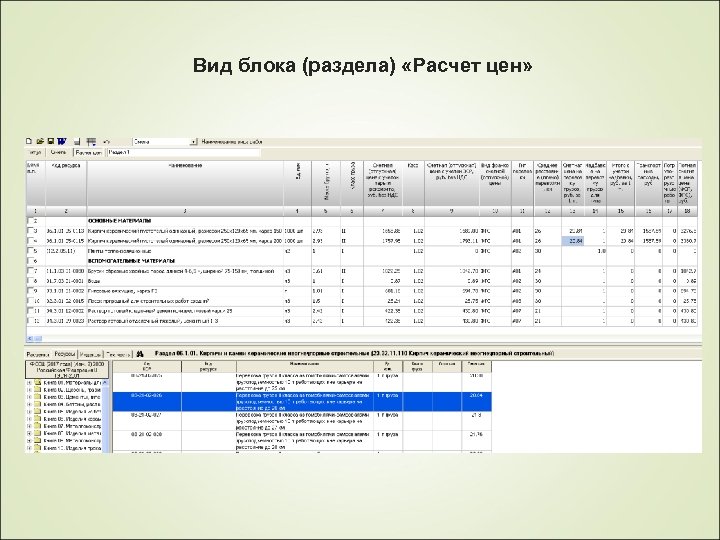
Task: Tick the checkbox of row 7
Action: coord(31,271)
